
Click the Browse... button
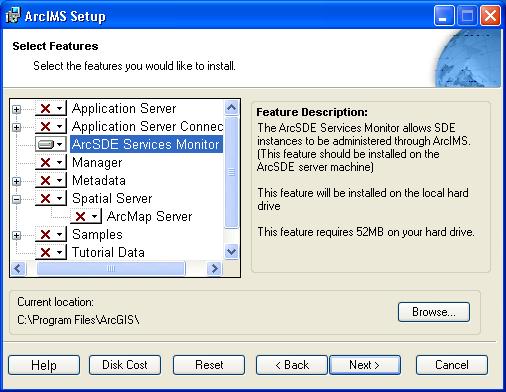pyautogui.click(x=434, y=312)
